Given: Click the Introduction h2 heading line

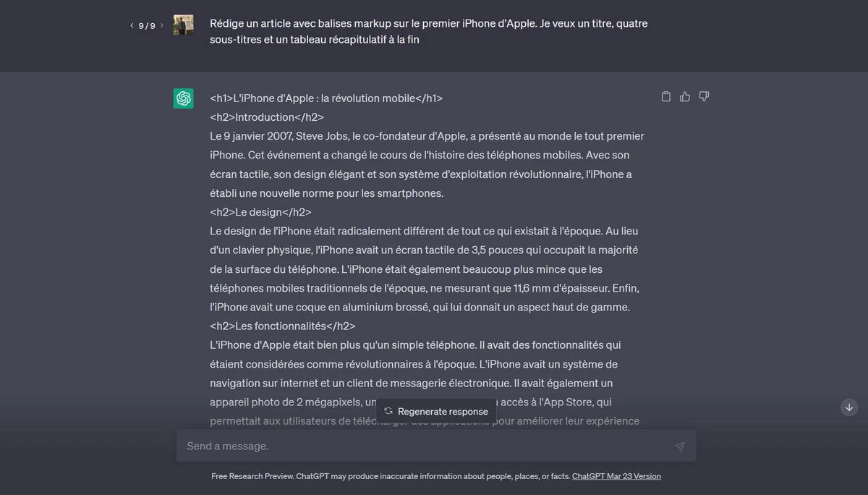Looking at the screenshot, I should [267, 117].
